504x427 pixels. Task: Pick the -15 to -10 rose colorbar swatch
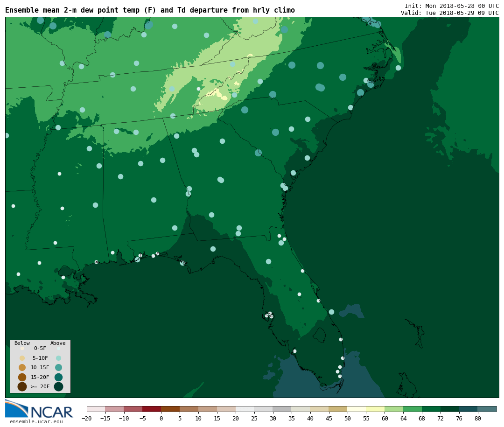(115, 409)
